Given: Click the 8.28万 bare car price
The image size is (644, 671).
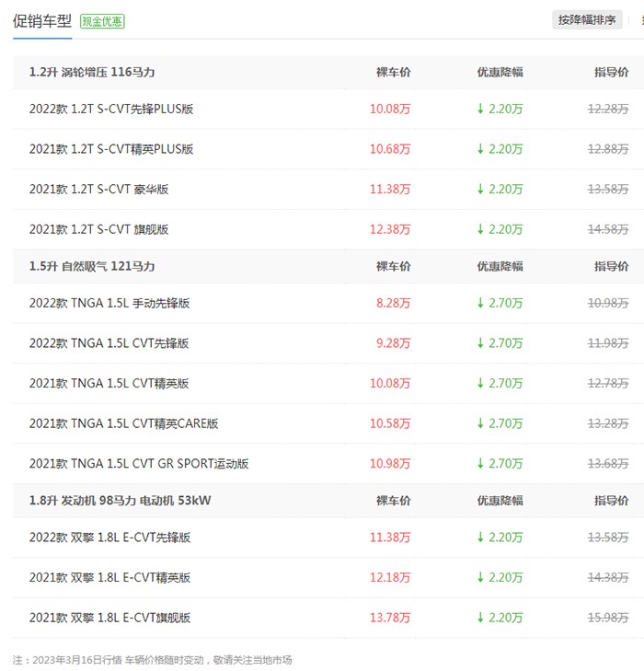Looking at the screenshot, I should (393, 303).
